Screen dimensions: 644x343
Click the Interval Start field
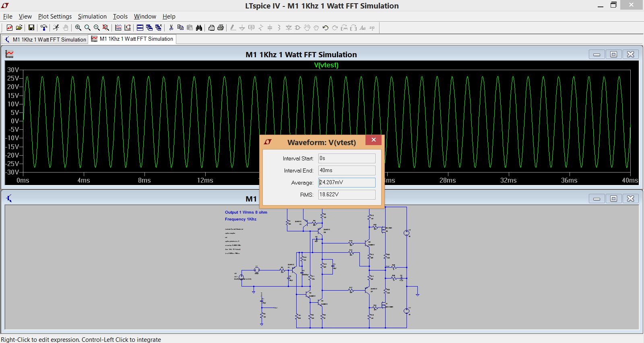point(347,158)
